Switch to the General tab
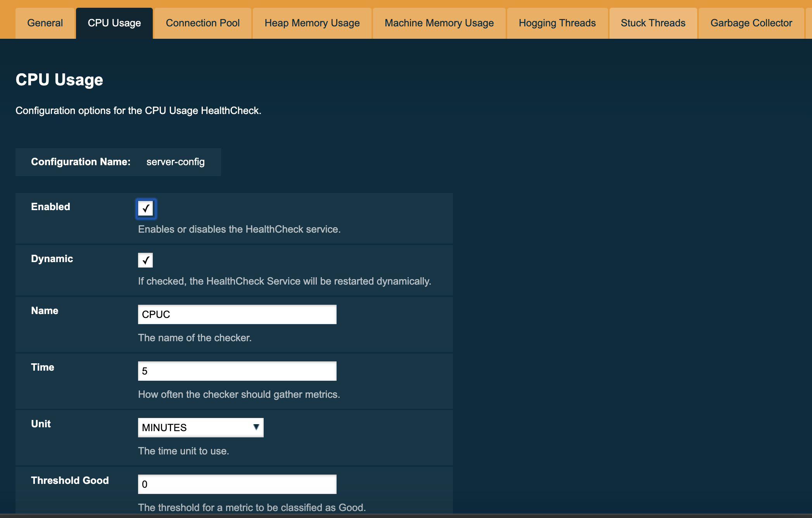Image resolution: width=812 pixels, height=518 pixels. coord(45,23)
